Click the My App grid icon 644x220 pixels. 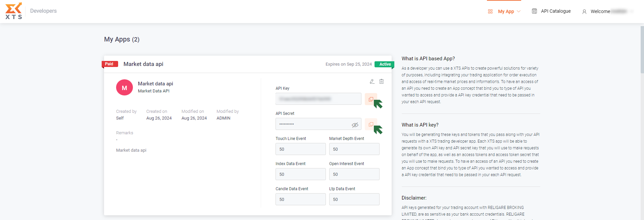pos(490,11)
